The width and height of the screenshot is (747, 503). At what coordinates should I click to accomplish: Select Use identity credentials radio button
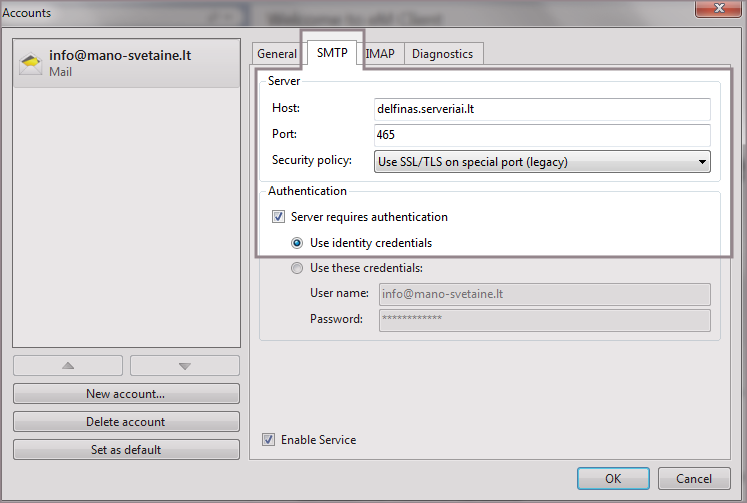click(x=297, y=243)
